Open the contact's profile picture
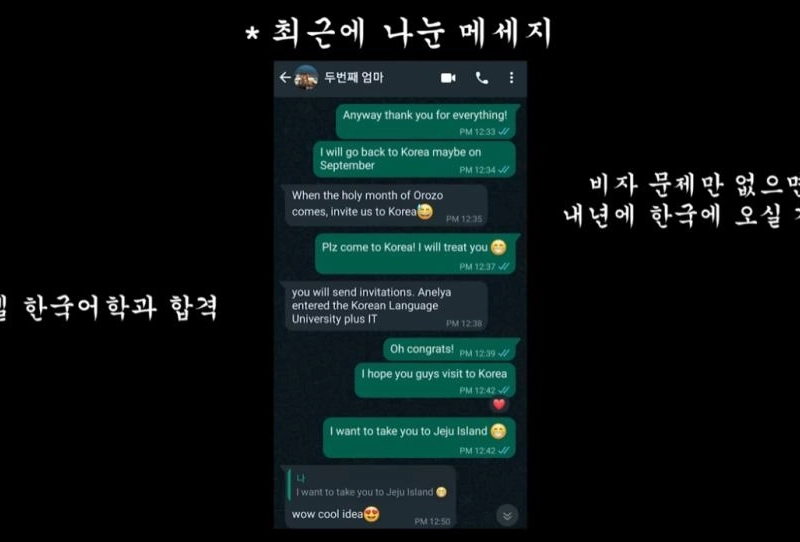This screenshot has height=542, width=800. coord(306,78)
